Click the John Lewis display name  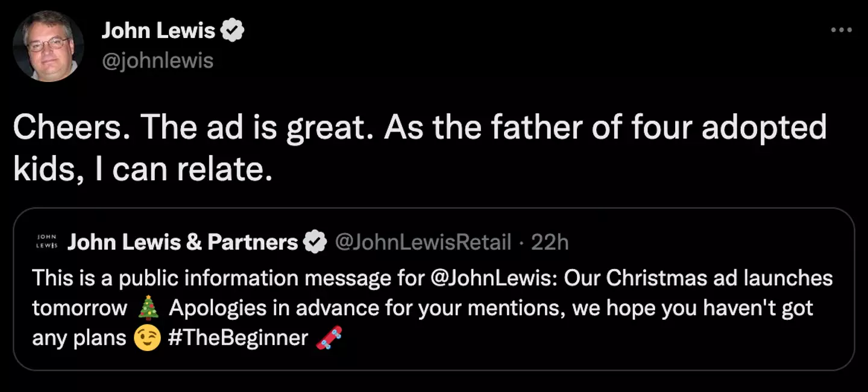tap(159, 30)
